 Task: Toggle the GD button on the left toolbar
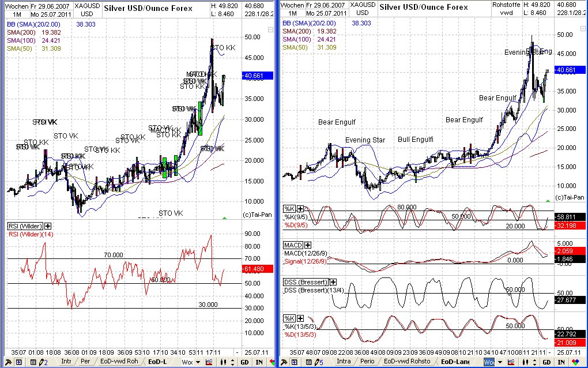point(244,363)
